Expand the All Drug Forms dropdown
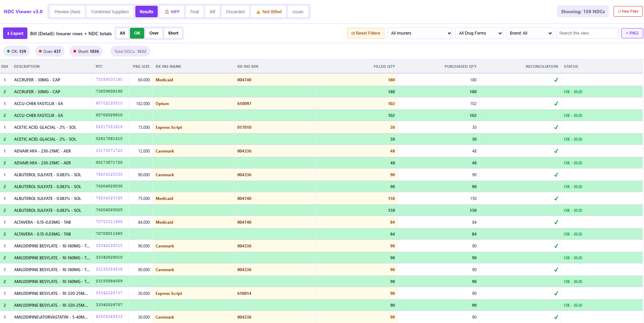The height and width of the screenshot is (323, 644). point(479,33)
